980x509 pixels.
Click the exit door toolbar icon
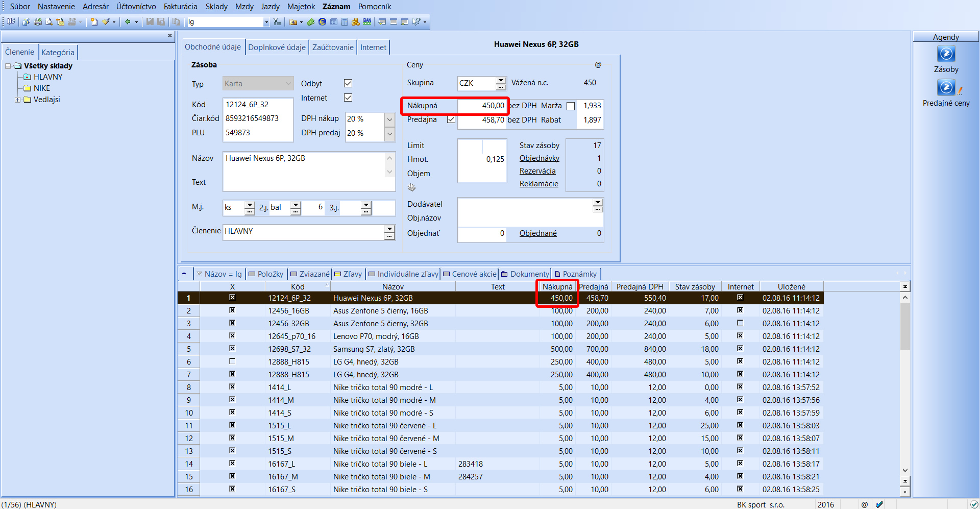(11, 21)
